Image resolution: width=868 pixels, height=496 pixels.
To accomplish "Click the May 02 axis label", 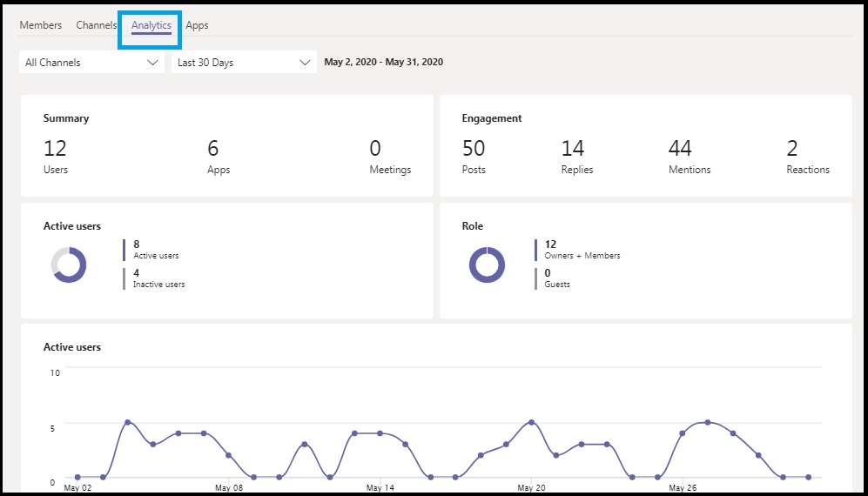I will click(78, 487).
